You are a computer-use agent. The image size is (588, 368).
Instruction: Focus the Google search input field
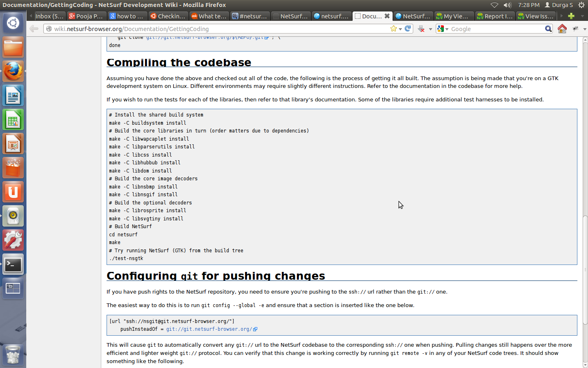coord(496,29)
